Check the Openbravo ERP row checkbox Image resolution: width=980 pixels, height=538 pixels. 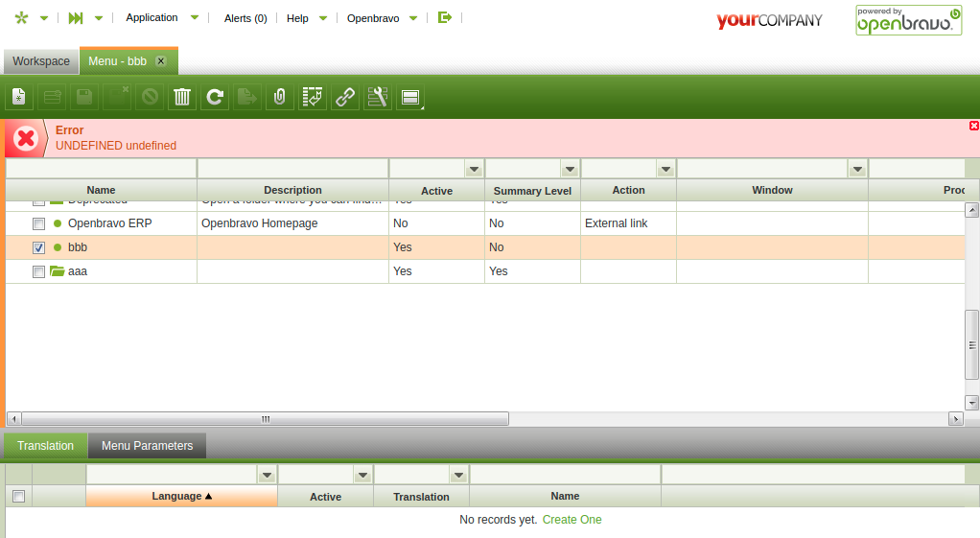click(38, 223)
